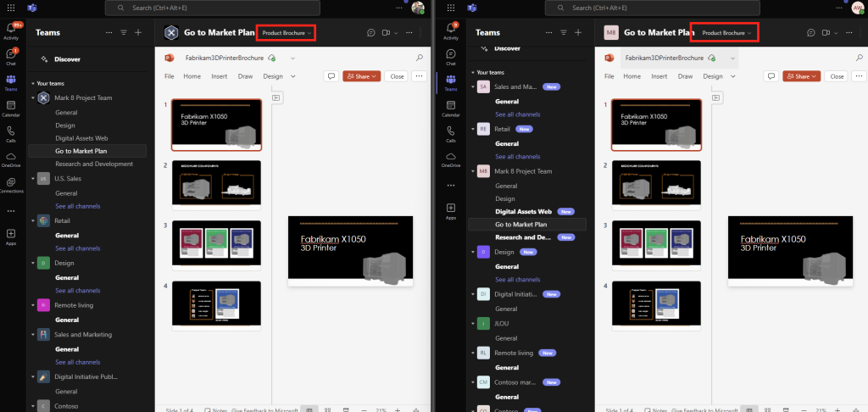The width and height of the screenshot is (868, 412).
Task: Open JLOU team General channel, right window
Action: pos(506,337)
